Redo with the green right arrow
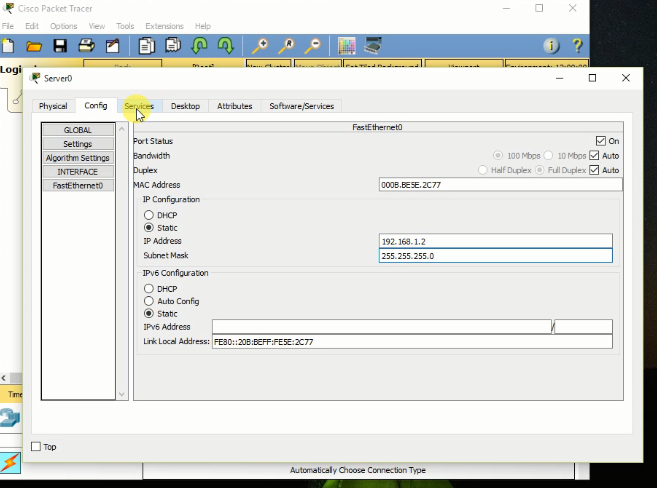 pos(225,45)
